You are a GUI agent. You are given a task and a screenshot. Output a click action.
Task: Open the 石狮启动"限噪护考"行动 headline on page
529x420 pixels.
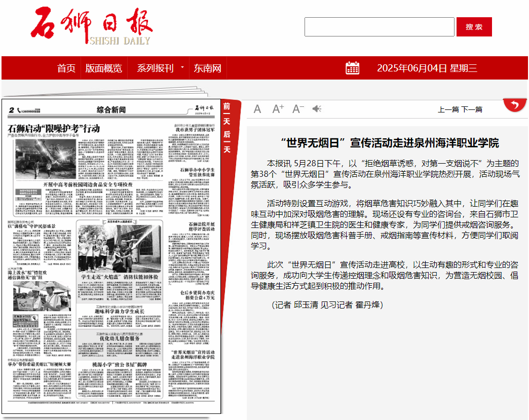[x=54, y=128]
